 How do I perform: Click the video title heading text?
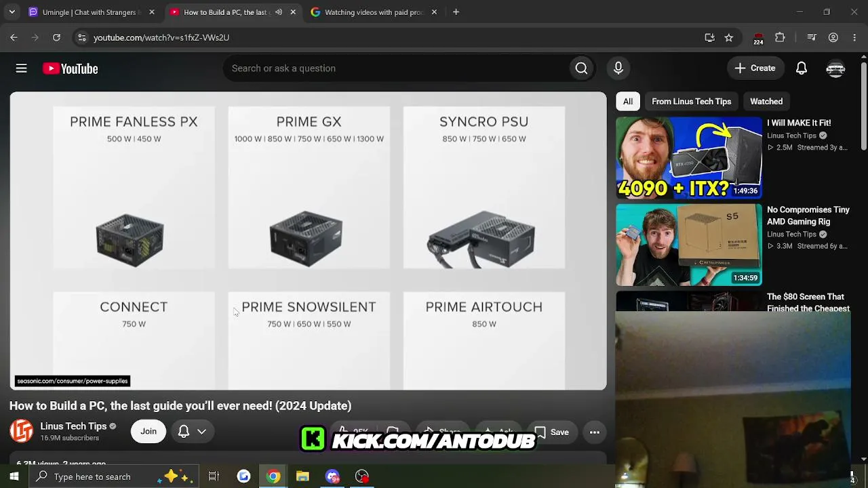(x=180, y=406)
